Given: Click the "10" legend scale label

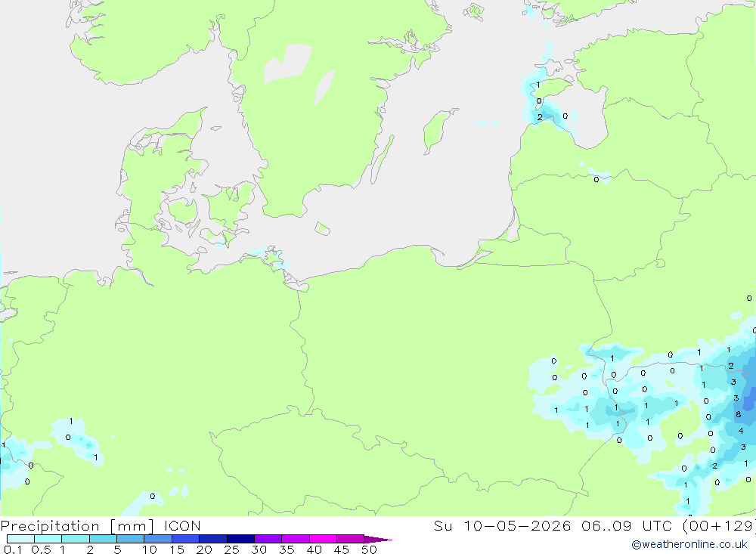Looking at the screenshot, I should [x=150, y=549].
